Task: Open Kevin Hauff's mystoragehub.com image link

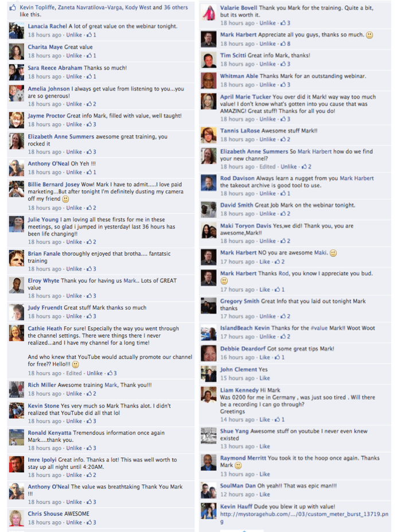Action: (x=304, y=518)
